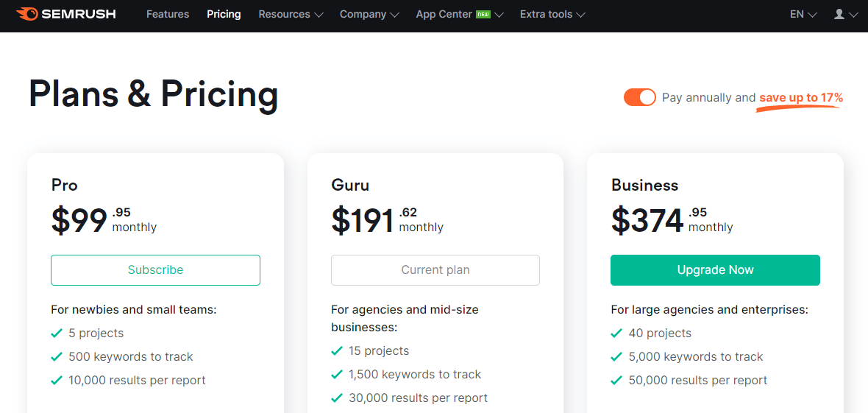Viewport: 868px width, 413px height.
Task: Subscribe to the Pro plan
Action: [155, 270]
